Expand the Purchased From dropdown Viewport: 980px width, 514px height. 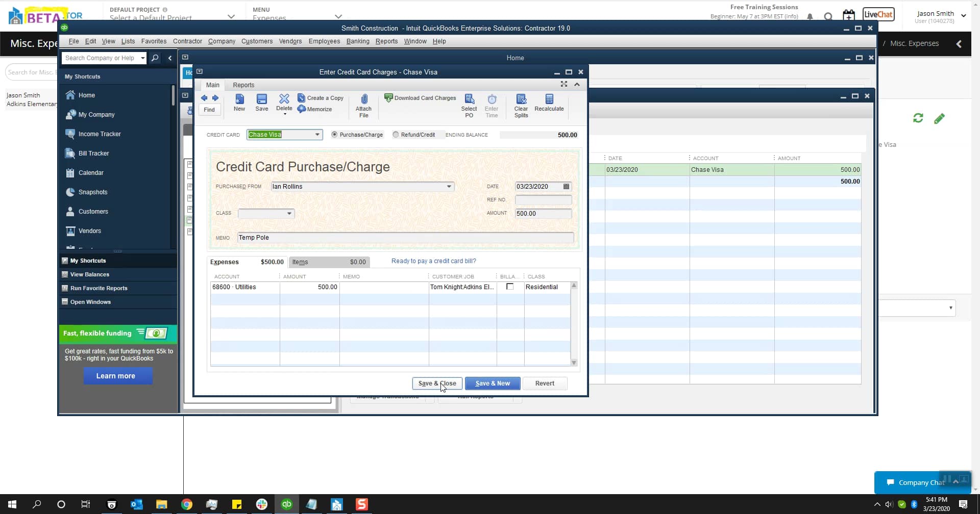(x=448, y=186)
